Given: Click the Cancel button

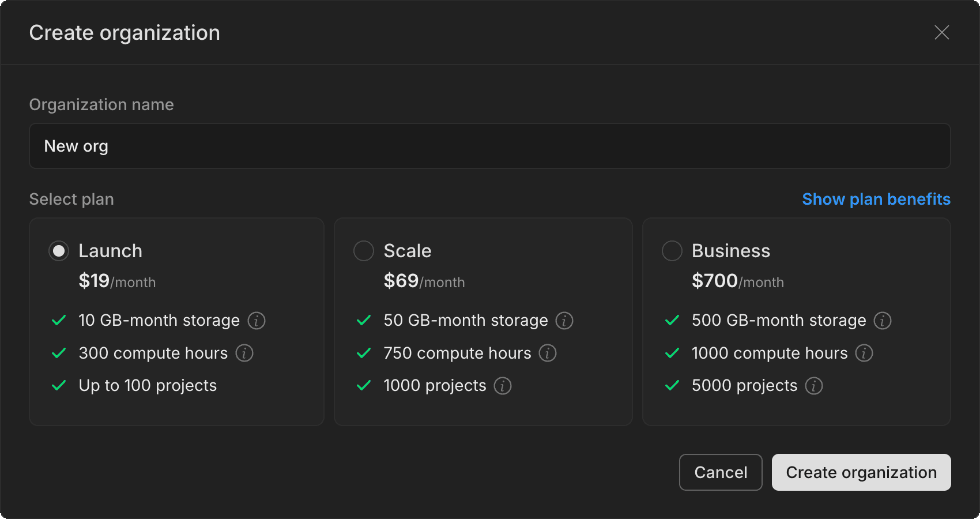Looking at the screenshot, I should (x=721, y=472).
